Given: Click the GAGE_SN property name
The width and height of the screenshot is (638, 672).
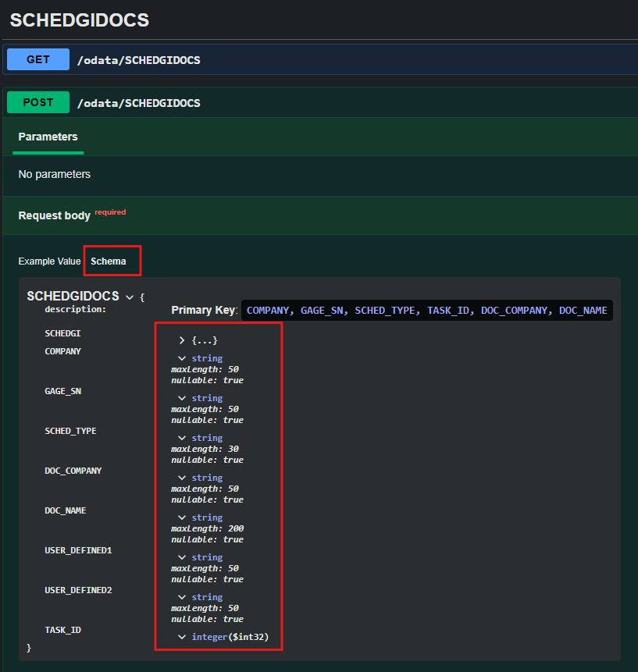Looking at the screenshot, I should (x=63, y=391).
